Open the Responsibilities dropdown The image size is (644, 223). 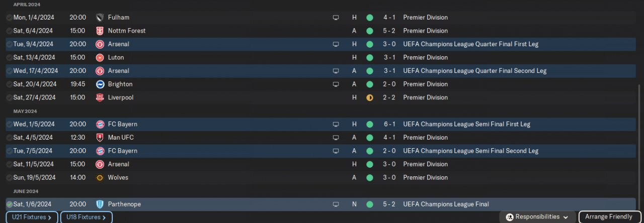(x=537, y=217)
